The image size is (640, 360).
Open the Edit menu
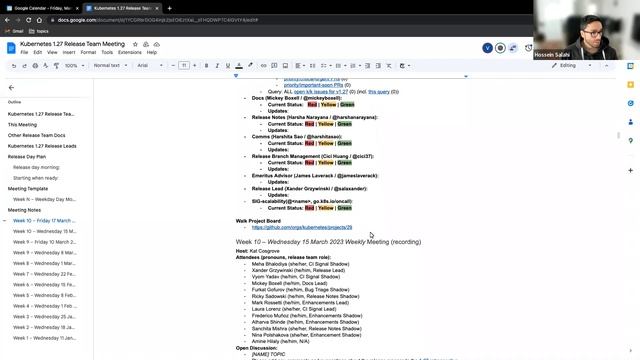pyautogui.click(x=38, y=53)
